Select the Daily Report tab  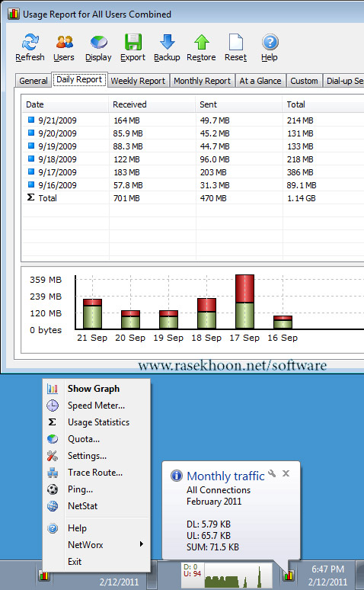(x=79, y=79)
